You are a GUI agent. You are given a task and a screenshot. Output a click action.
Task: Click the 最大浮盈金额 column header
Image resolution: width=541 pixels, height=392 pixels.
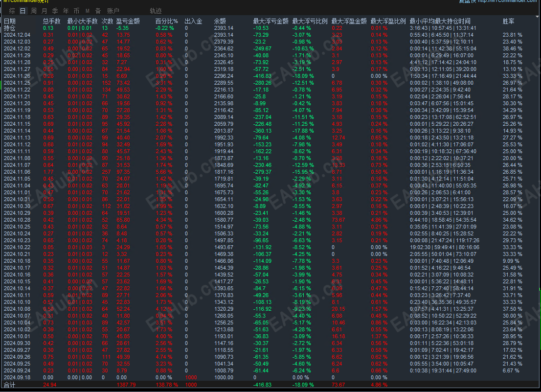pos(349,22)
